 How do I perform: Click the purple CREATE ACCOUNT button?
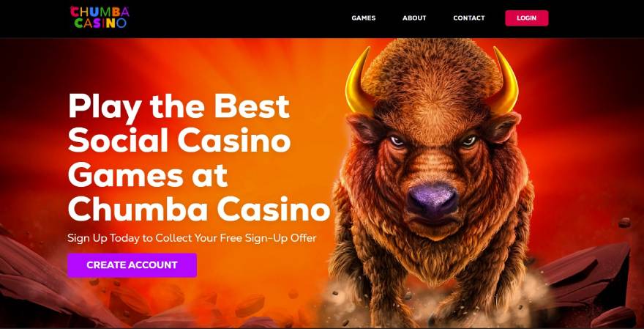point(132,265)
